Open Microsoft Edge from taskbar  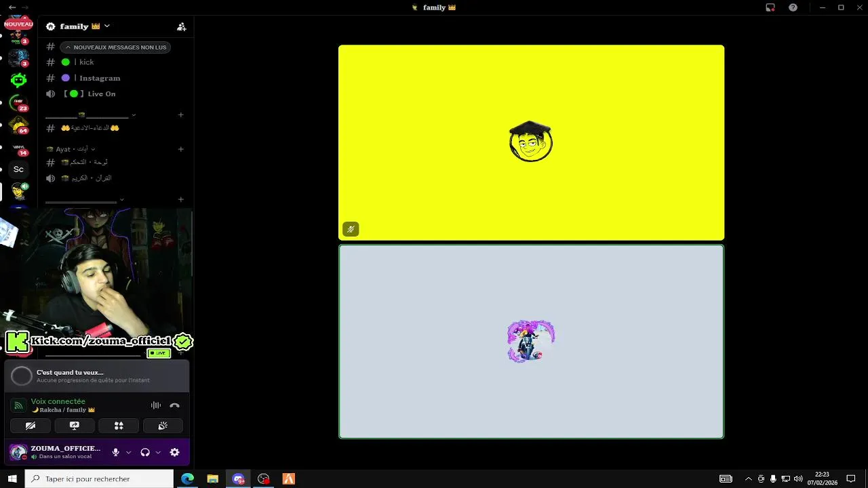pyautogui.click(x=187, y=479)
